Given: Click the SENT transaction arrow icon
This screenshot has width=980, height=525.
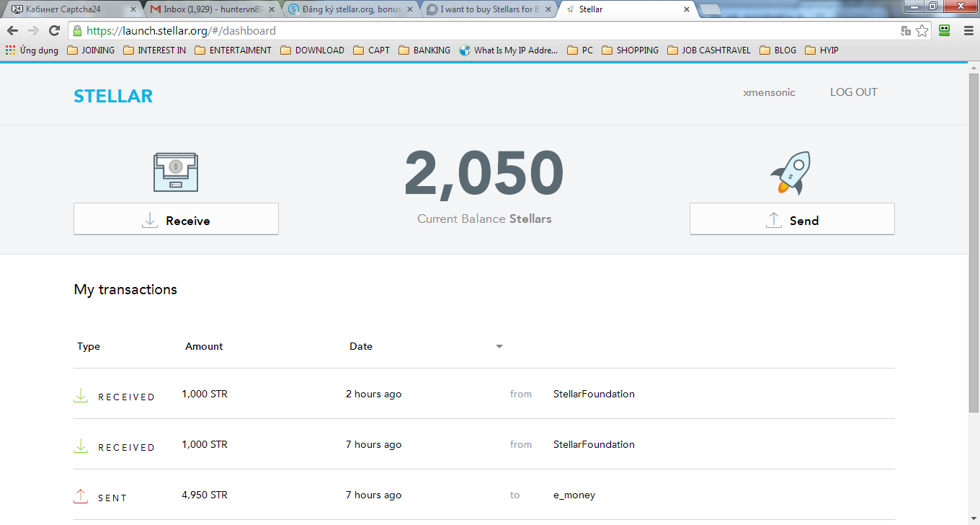Looking at the screenshot, I should coord(81,496).
